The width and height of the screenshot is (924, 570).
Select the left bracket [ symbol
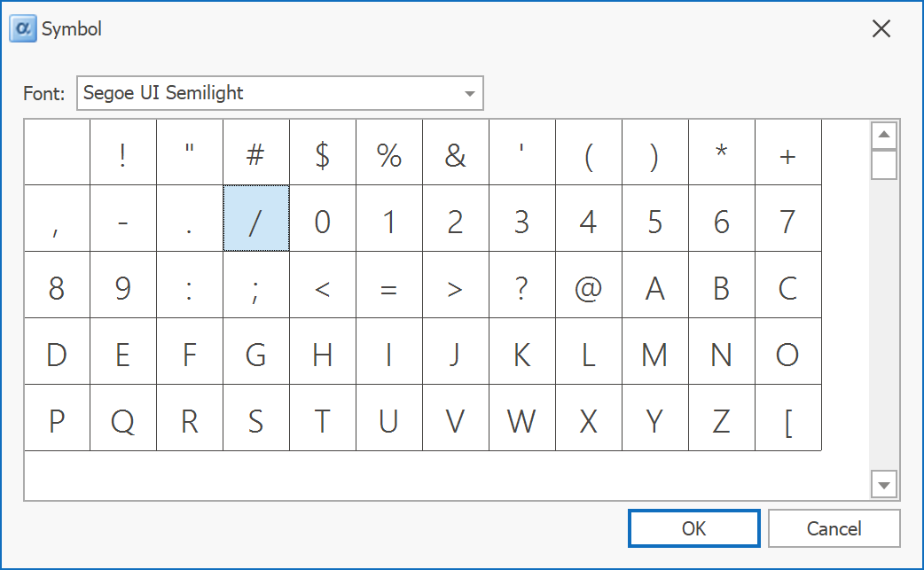[788, 418]
